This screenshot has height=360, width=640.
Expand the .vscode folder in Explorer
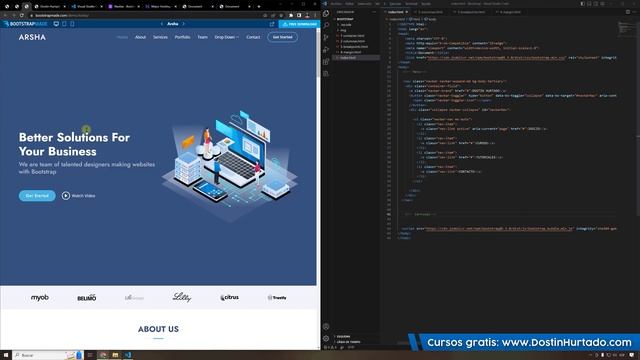tap(346, 25)
